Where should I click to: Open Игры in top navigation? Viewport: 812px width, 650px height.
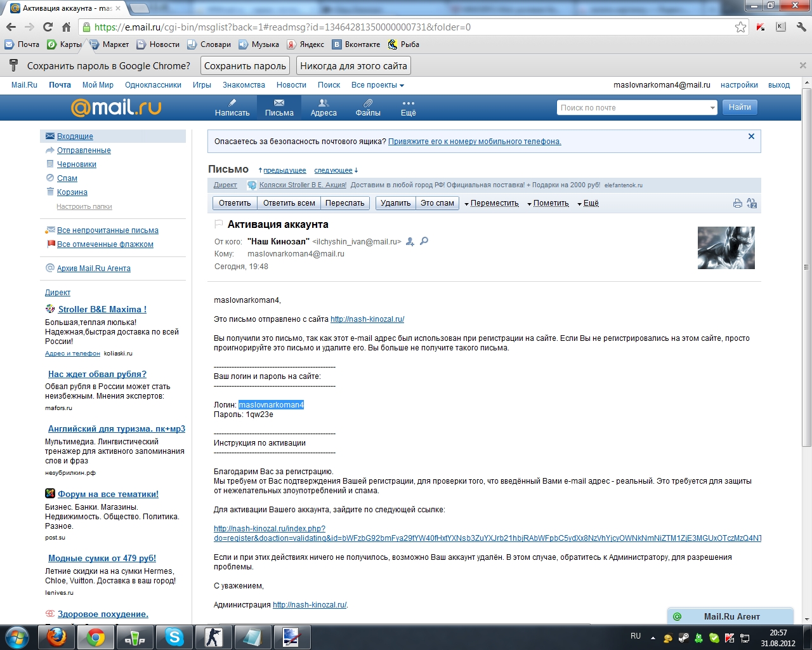coord(202,85)
